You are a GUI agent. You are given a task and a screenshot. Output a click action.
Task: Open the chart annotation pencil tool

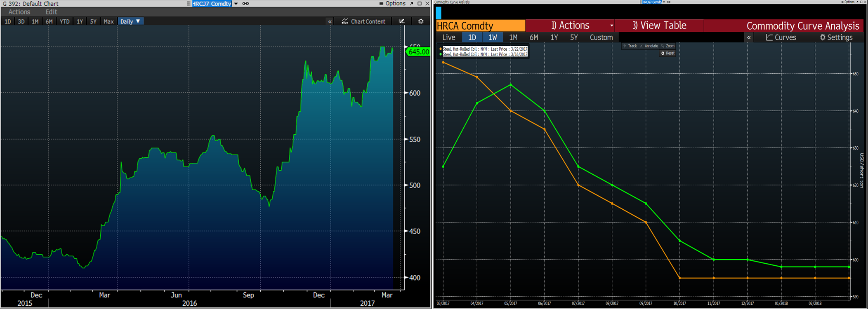401,21
